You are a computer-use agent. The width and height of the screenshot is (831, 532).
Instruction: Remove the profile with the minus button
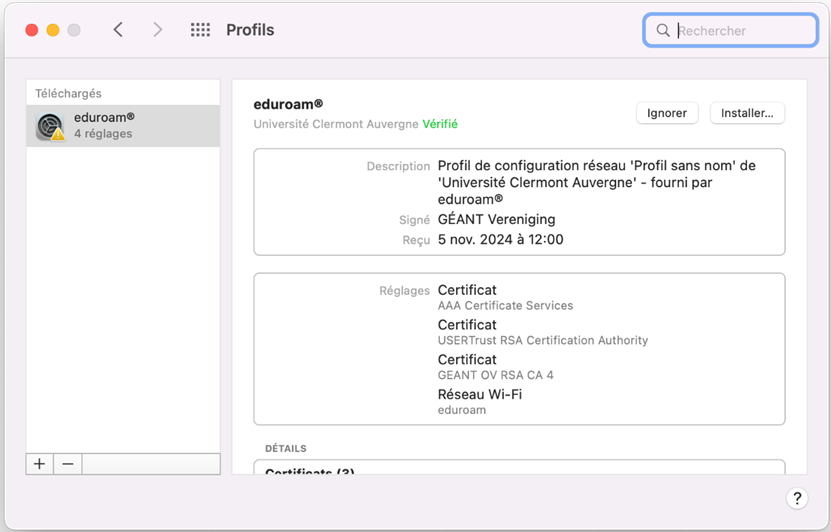click(x=68, y=464)
